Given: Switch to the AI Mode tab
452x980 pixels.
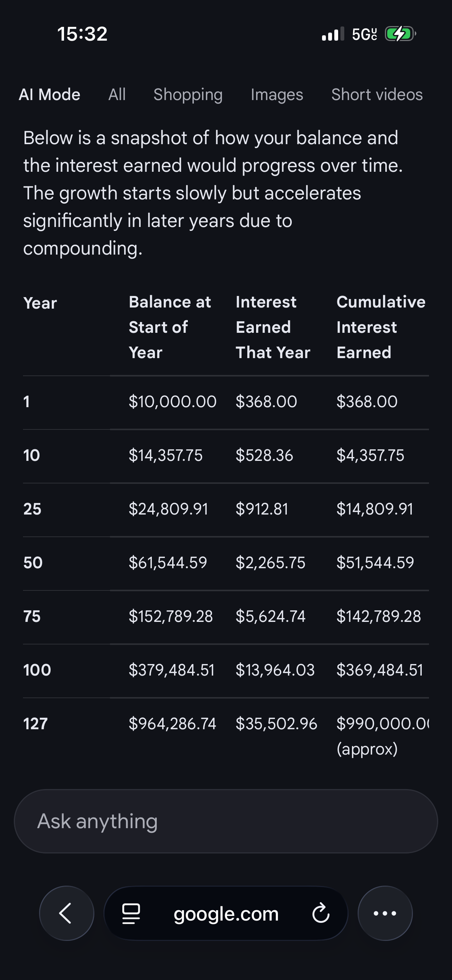Looking at the screenshot, I should [x=49, y=94].
